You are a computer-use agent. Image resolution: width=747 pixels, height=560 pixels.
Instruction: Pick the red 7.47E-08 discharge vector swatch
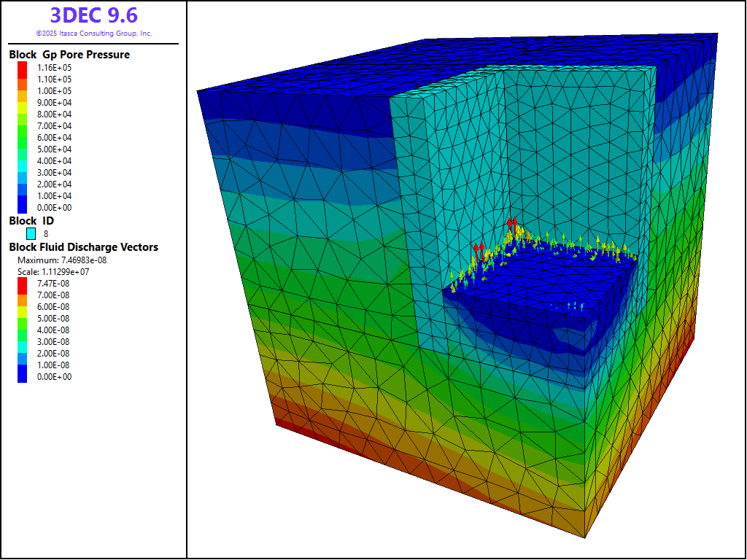pyautogui.click(x=23, y=284)
